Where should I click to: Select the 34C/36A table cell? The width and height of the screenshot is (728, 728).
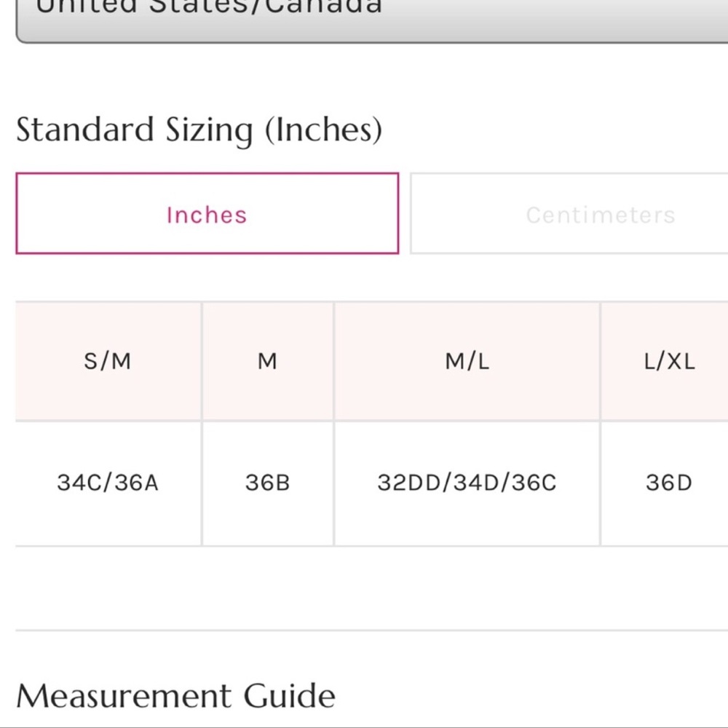tap(108, 483)
